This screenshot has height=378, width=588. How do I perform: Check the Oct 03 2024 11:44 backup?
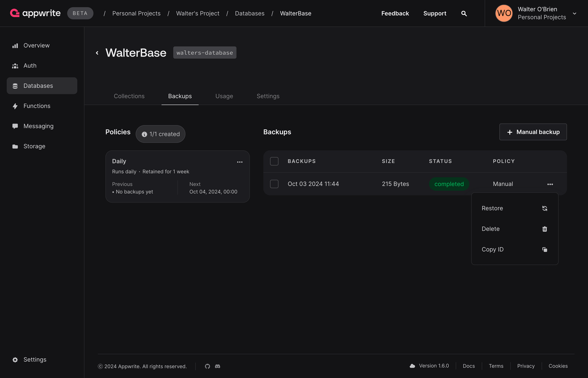click(274, 184)
